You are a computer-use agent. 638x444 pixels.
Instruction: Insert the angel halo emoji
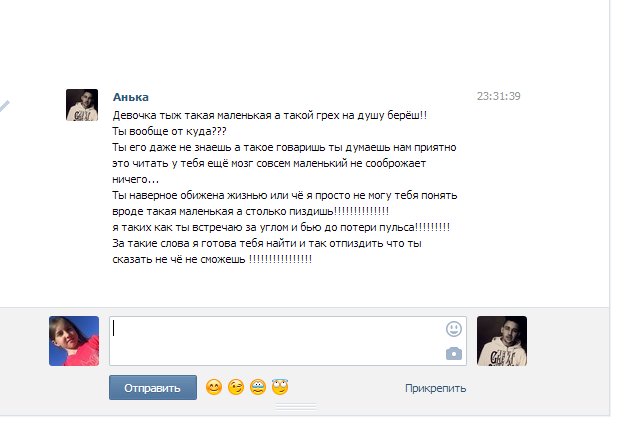coord(280,387)
